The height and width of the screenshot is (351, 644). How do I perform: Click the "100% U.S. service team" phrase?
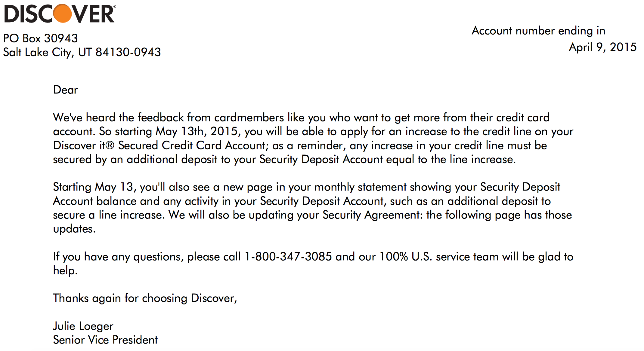coord(438,257)
